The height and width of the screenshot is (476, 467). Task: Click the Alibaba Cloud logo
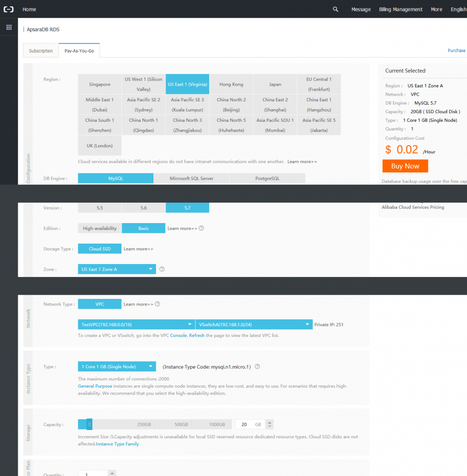coord(8,9)
